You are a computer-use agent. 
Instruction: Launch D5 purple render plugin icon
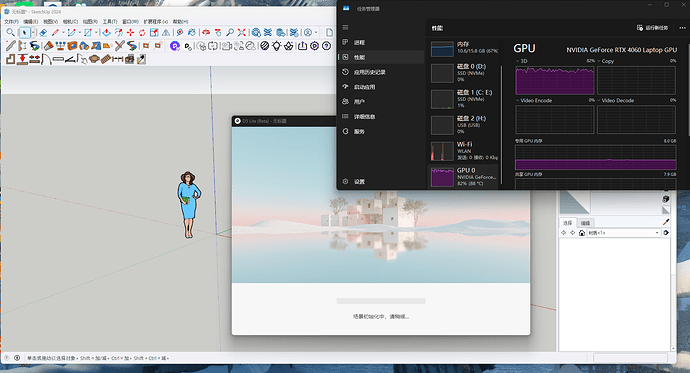pos(175,46)
